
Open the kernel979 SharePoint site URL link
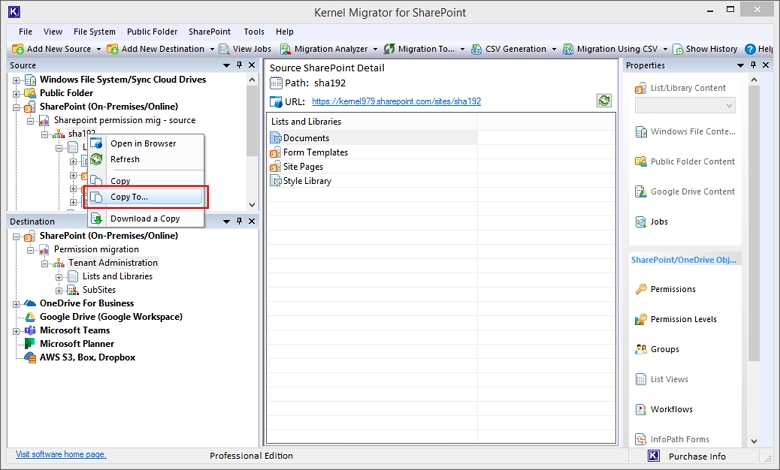(396, 101)
